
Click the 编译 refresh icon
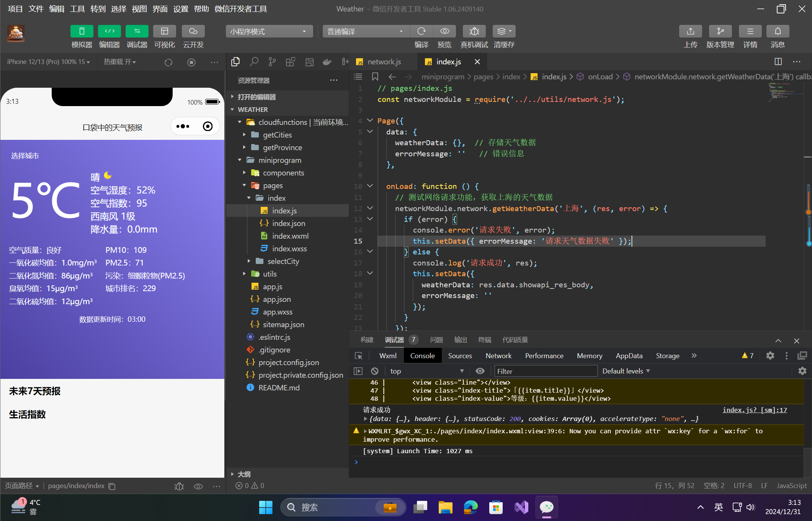[x=422, y=31]
